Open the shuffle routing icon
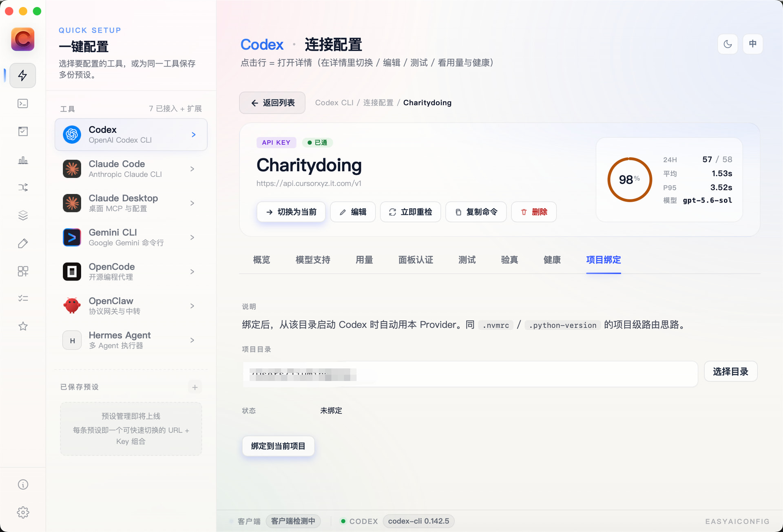The image size is (783, 532). click(23, 188)
